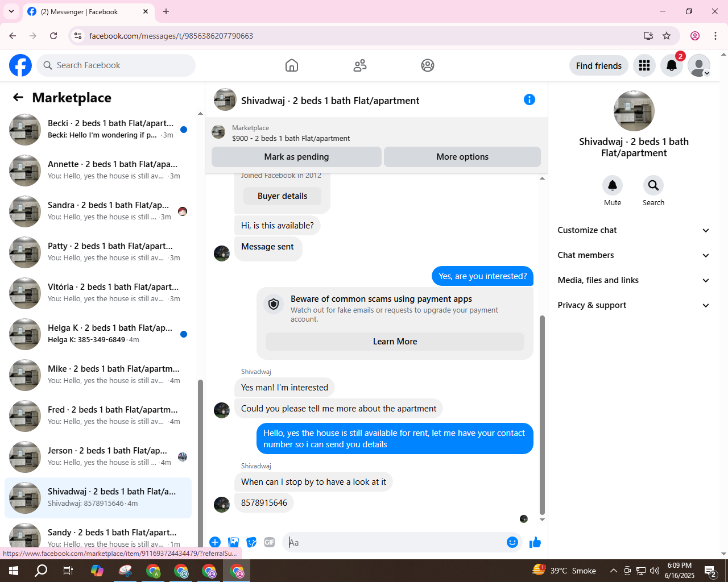Open more actions plus icon in composer
This screenshot has width=728, height=582.
coord(215,542)
